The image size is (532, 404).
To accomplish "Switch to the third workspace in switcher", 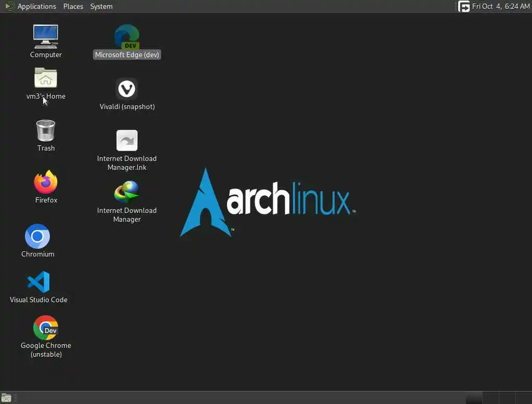I will point(507,398).
